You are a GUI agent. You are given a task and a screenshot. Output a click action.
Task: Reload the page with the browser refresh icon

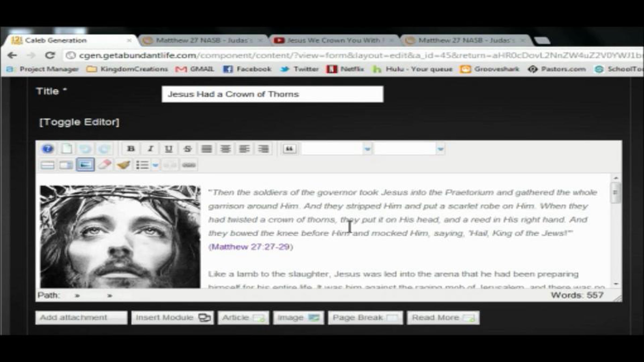[50, 56]
